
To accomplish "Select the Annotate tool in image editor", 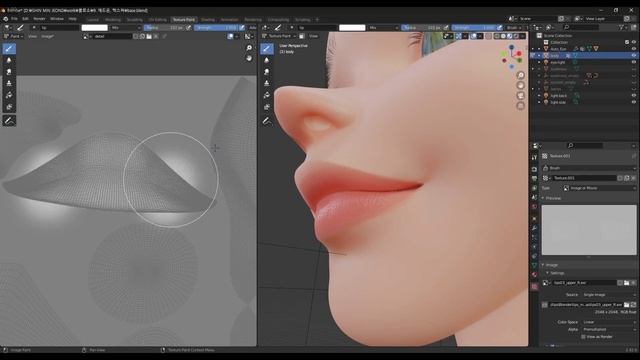I will point(9,121).
